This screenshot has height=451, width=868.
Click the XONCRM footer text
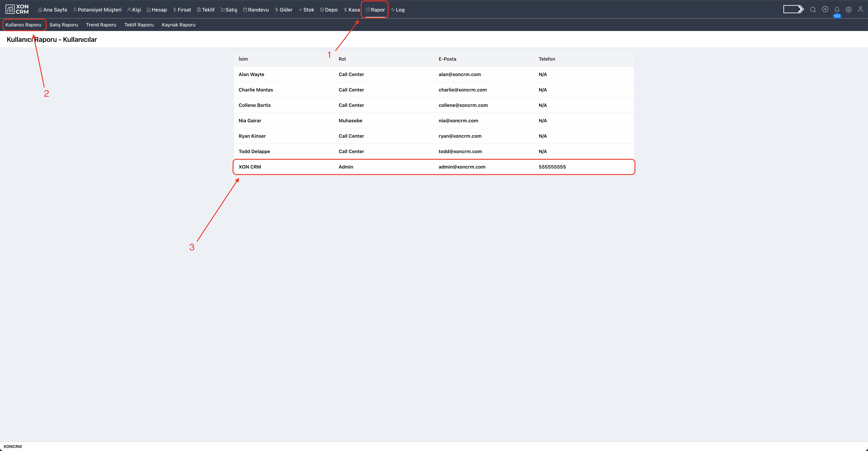(x=13, y=447)
